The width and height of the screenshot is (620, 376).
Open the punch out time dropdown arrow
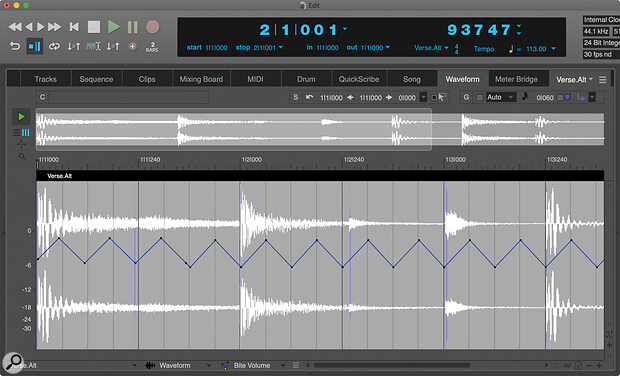(x=388, y=47)
